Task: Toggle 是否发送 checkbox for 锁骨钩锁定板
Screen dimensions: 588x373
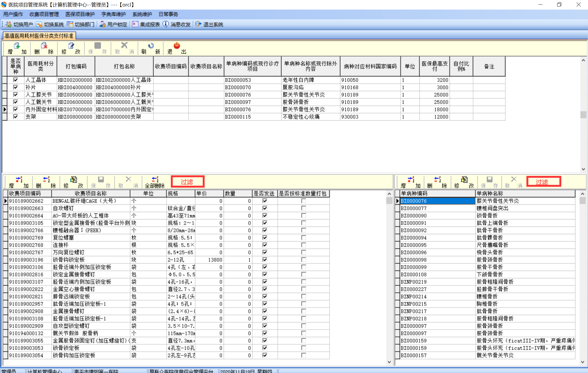Action: coord(265,260)
